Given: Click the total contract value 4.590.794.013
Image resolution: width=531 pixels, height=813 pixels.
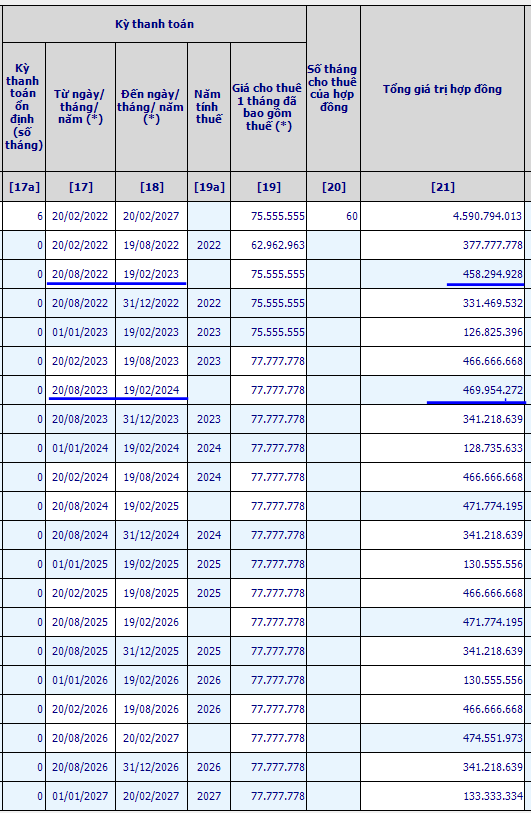Looking at the screenshot, I should [x=442, y=216].
